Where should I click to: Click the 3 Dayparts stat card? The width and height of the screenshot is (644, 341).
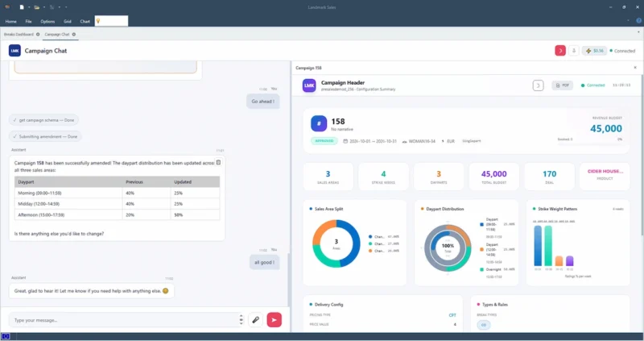(x=438, y=177)
